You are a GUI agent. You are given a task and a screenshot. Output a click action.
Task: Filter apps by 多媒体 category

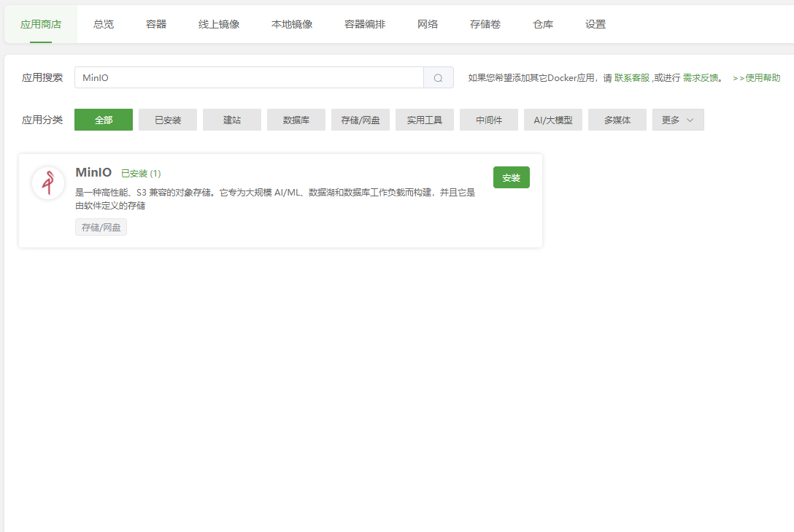[617, 120]
